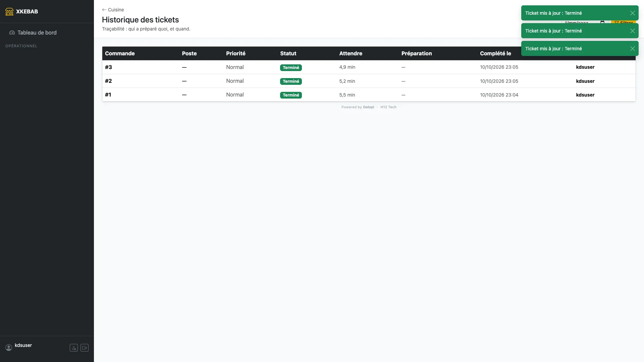Click the Attendre column header
The width and height of the screenshot is (644, 362).
pyautogui.click(x=351, y=54)
